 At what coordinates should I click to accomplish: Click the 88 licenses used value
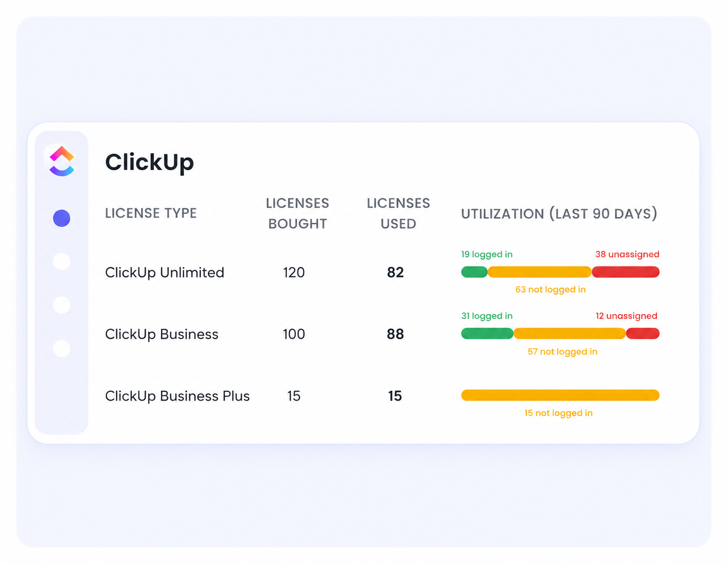pos(395,334)
